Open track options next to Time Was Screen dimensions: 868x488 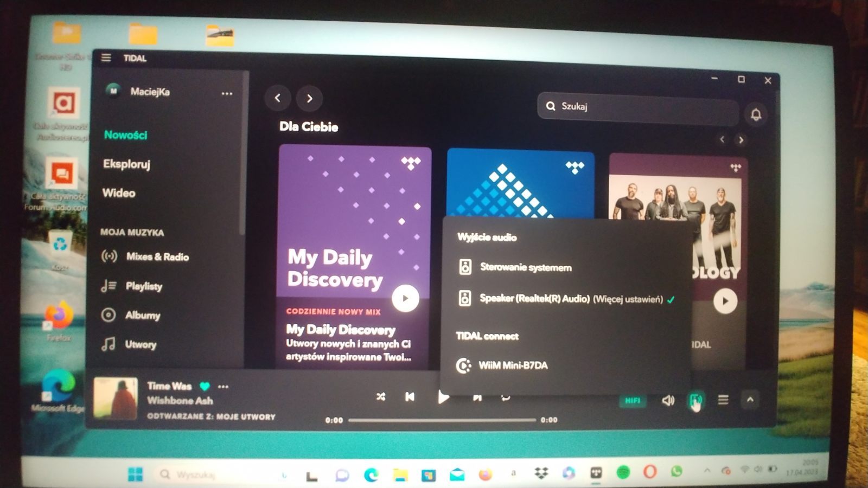pyautogui.click(x=223, y=387)
